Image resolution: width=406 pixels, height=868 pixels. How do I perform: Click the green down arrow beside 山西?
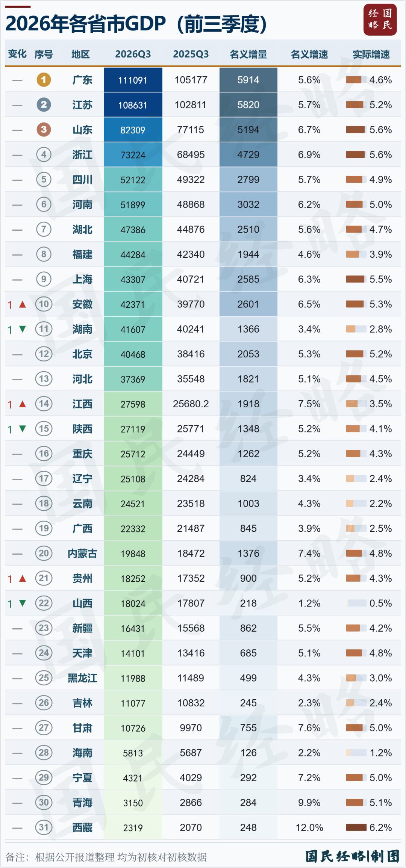click(23, 603)
